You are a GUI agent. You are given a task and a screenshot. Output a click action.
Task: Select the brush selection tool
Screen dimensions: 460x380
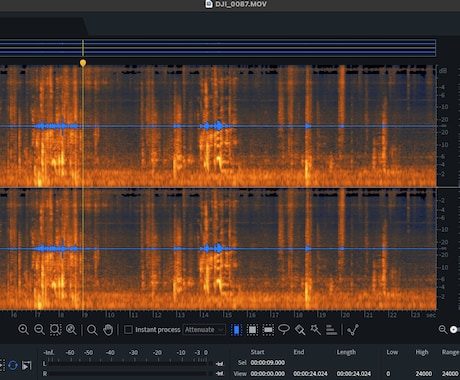(x=300, y=330)
